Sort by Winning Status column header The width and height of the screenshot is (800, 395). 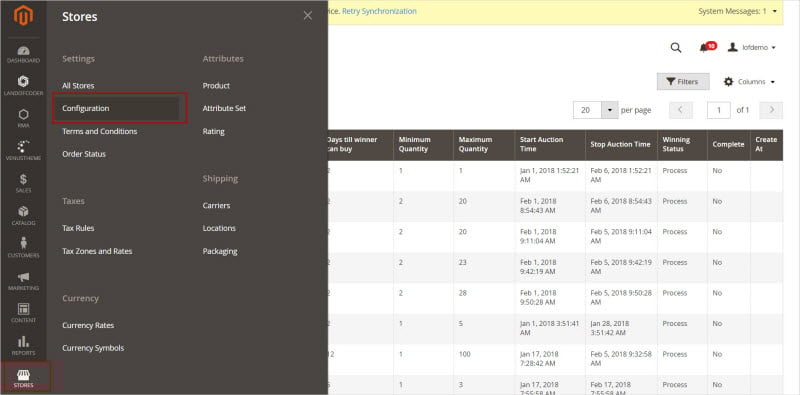(x=682, y=145)
